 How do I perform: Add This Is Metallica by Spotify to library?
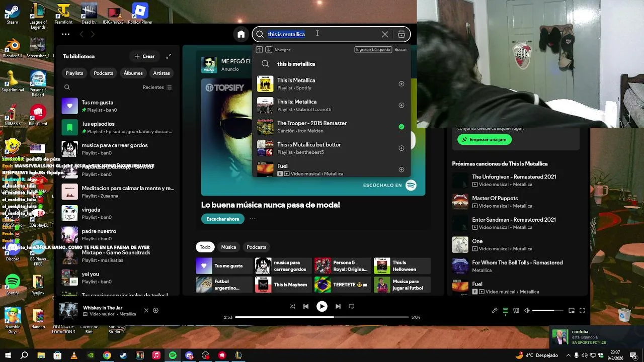401,84
